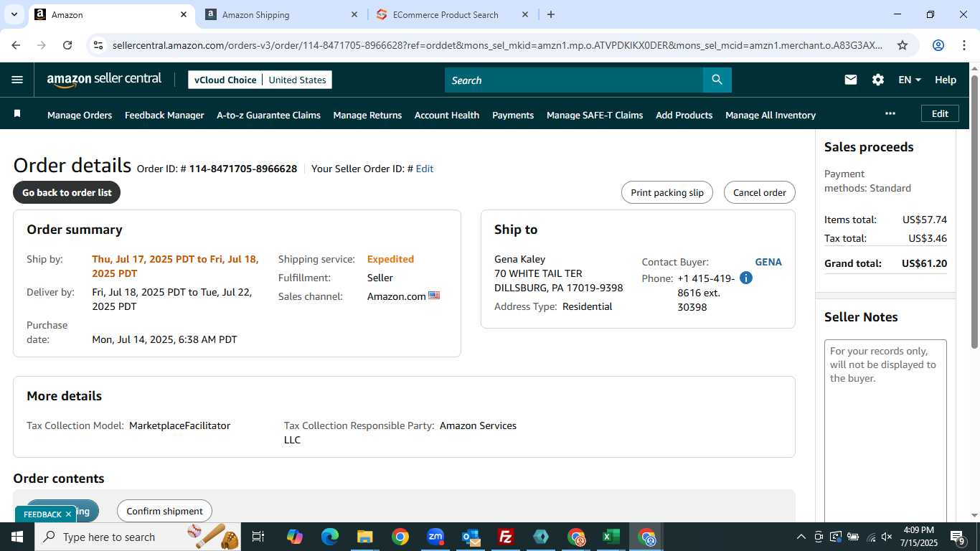Reload the current page
This screenshot has width=980, height=551.
tap(67, 45)
